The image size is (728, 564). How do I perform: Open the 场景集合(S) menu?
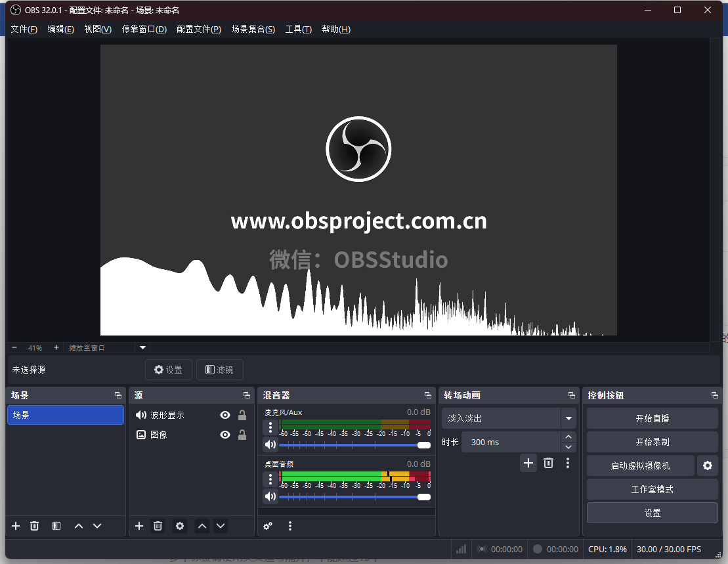point(253,30)
